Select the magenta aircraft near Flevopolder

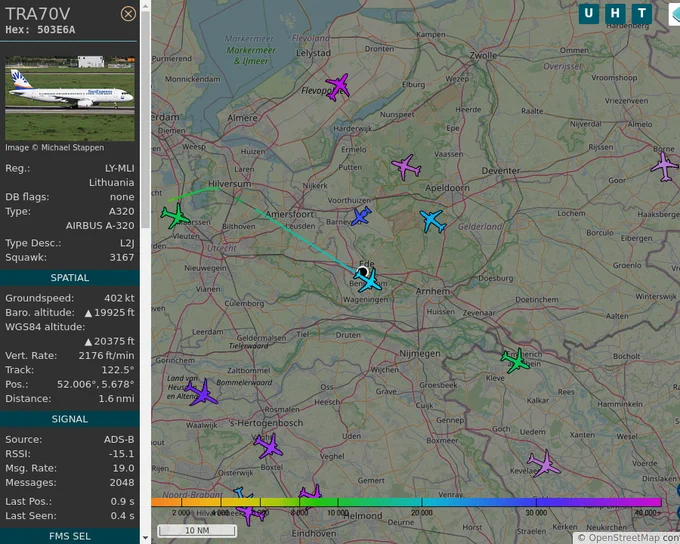(x=338, y=87)
